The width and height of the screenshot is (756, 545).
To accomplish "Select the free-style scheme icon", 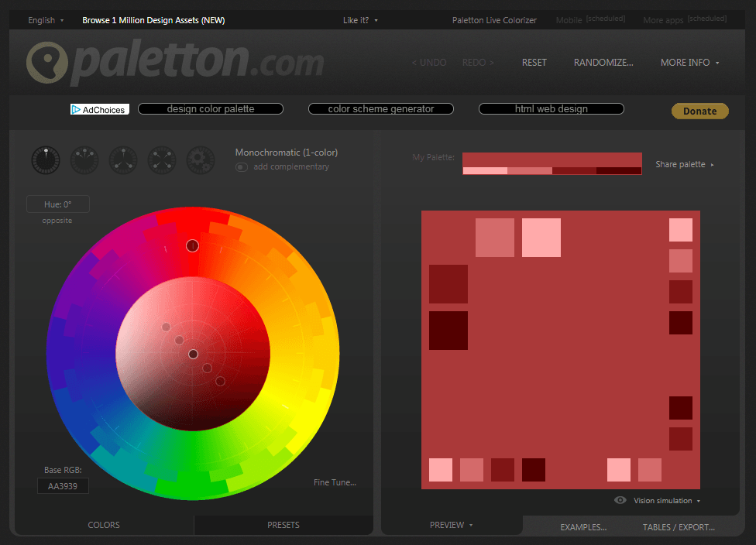I will (201, 160).
